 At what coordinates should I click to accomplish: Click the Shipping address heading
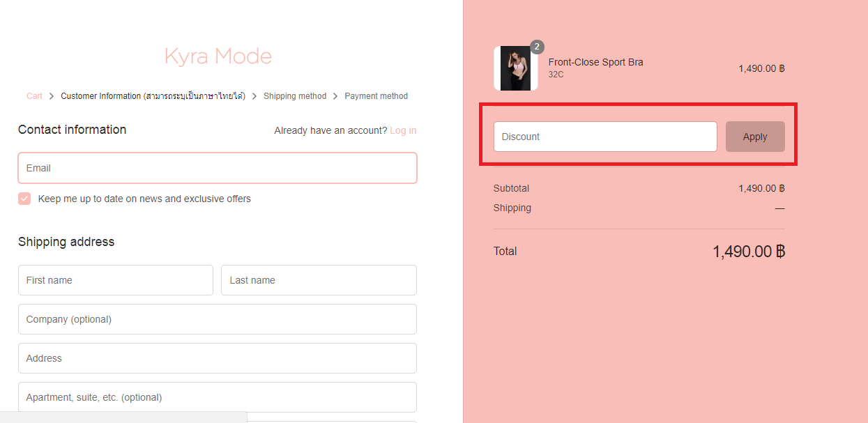pos(66,242)
